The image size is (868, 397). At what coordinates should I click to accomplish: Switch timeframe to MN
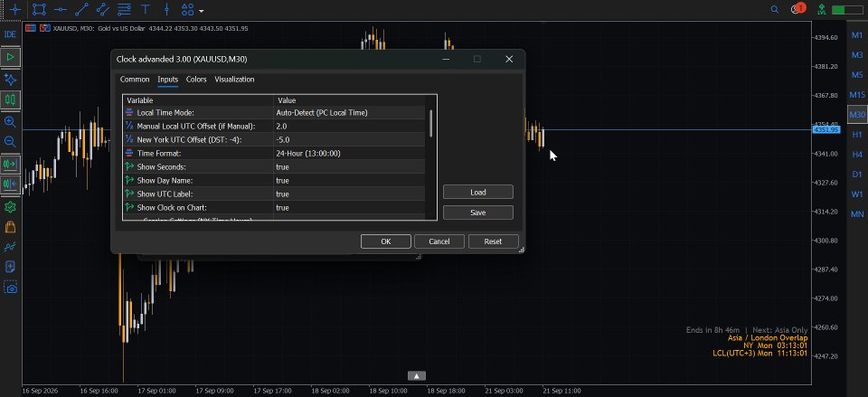point(857,213)
